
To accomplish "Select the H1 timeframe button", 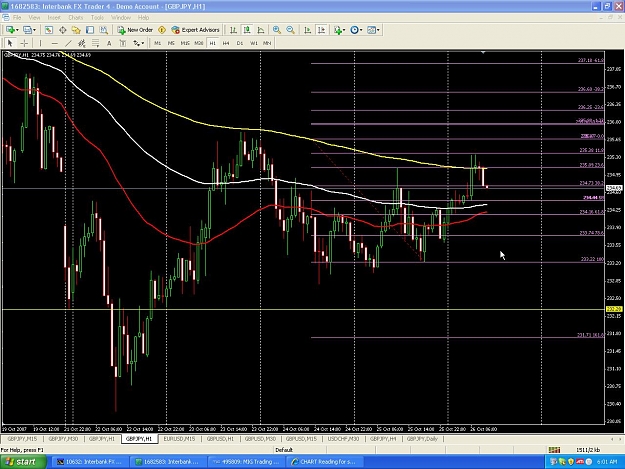I will click(x=212, y=43).
